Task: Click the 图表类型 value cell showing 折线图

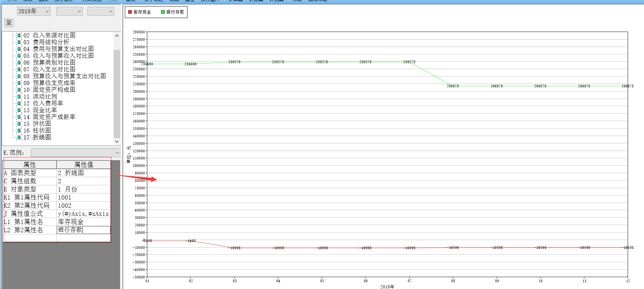Action: tap(83, 173)
